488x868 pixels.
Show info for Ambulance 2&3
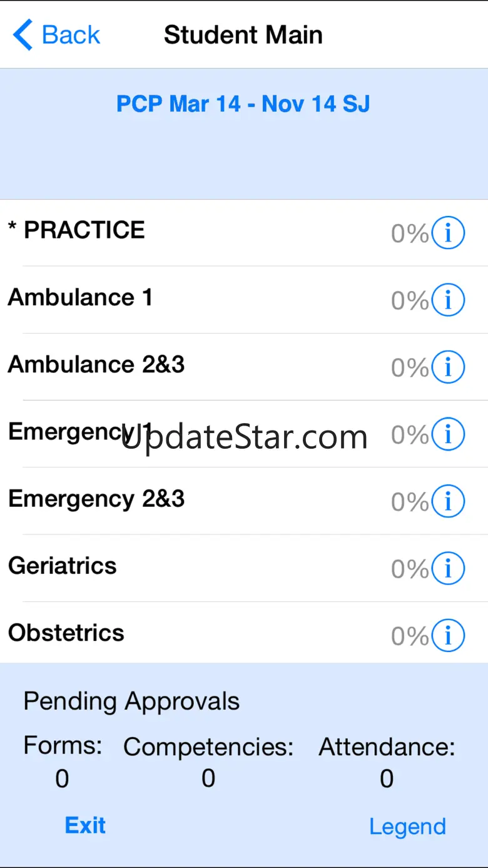(448, 367)
